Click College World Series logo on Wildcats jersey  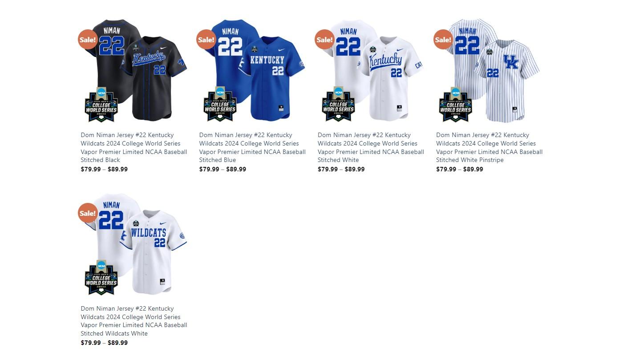tap(101, 278)
